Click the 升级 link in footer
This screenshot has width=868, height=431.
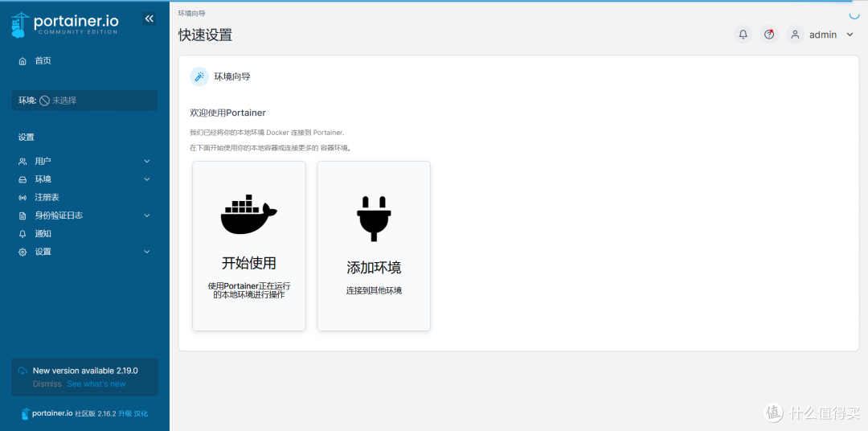[125, 414]
